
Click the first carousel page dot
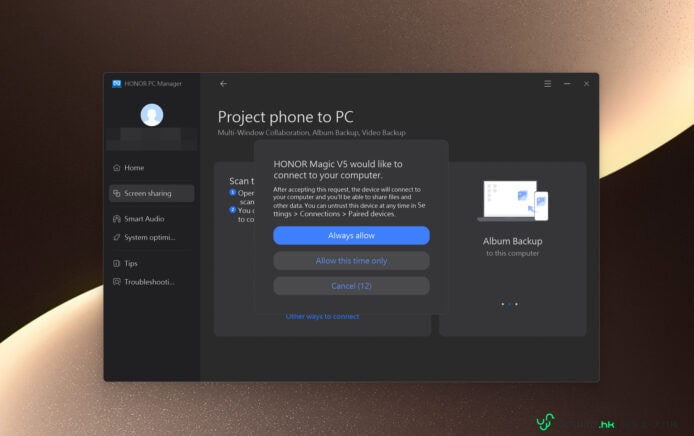click(502, 304)
